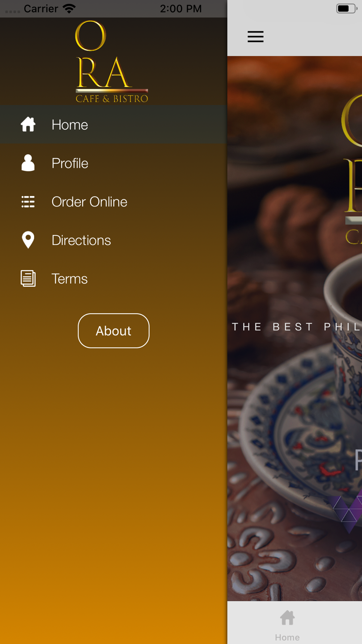Choose Directions in the drawer menu
This screenshot has width=362, height=644.
pos(114,240)
